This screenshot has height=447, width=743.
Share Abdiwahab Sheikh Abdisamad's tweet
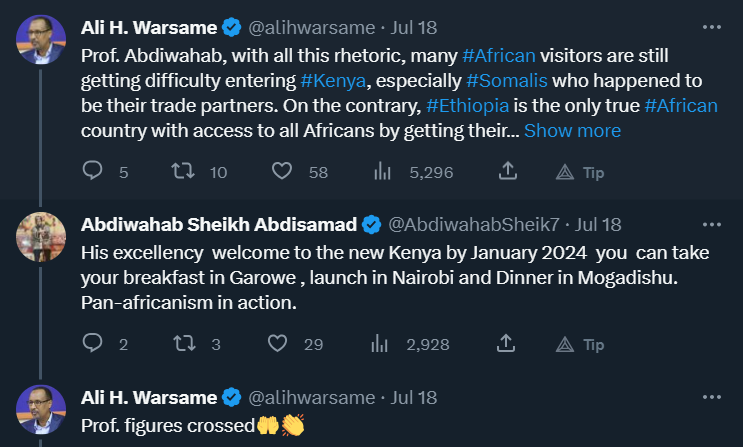click(508, 344)
